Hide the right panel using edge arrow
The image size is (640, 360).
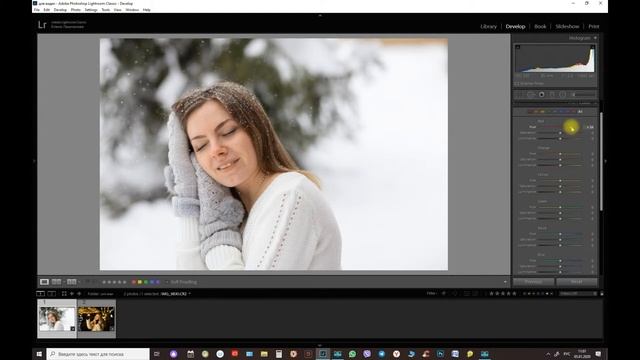[605, 161]
